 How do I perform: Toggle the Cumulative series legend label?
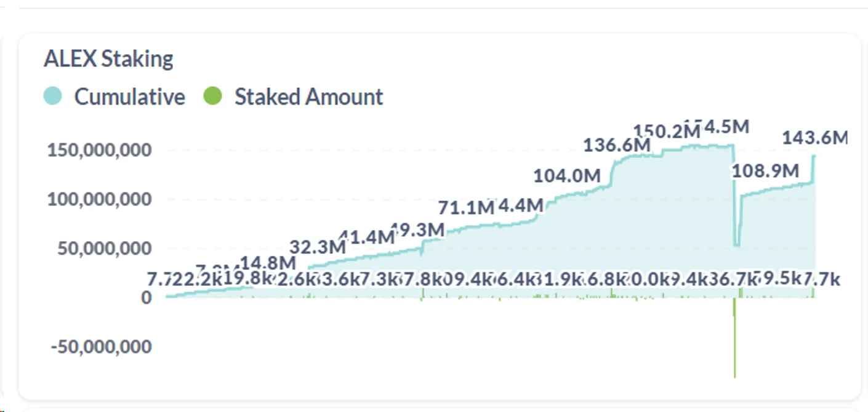[129, 97]
